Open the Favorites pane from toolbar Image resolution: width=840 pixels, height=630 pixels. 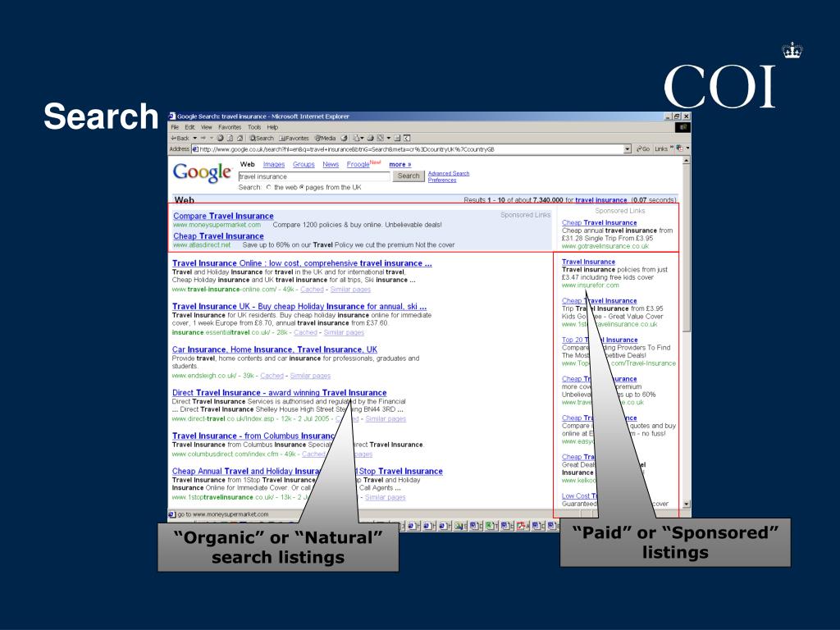(294, 138)
